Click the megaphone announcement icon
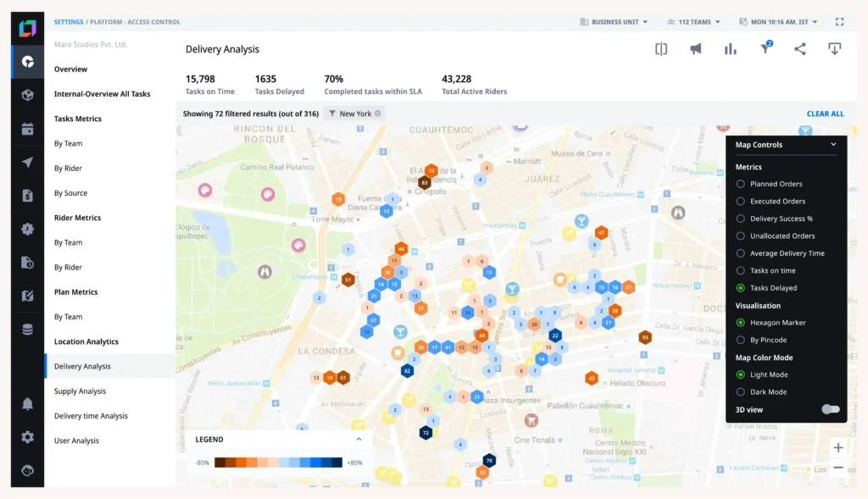 (x=696, y=49)
